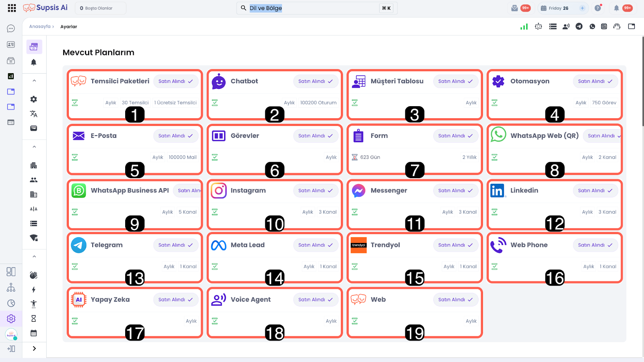
Task: Select the Ayarlar breadcrumb item
Action: 68,27
